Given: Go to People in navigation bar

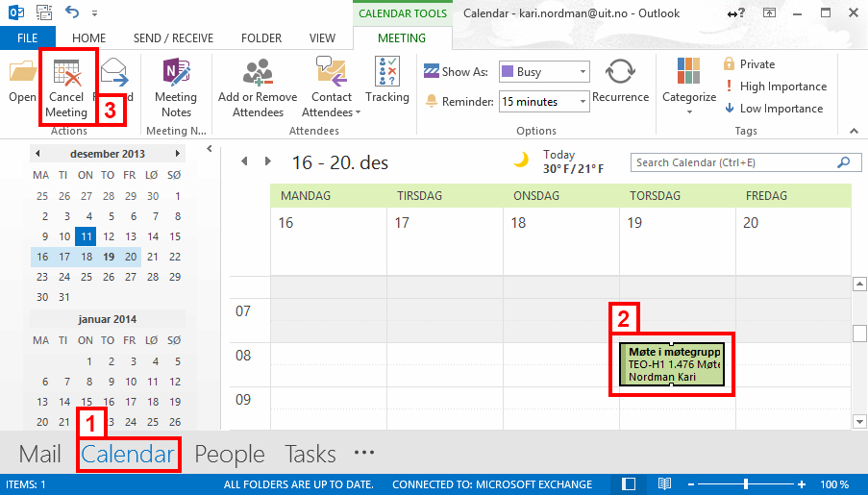Looking at the screenshot, I should pos(230,454).
